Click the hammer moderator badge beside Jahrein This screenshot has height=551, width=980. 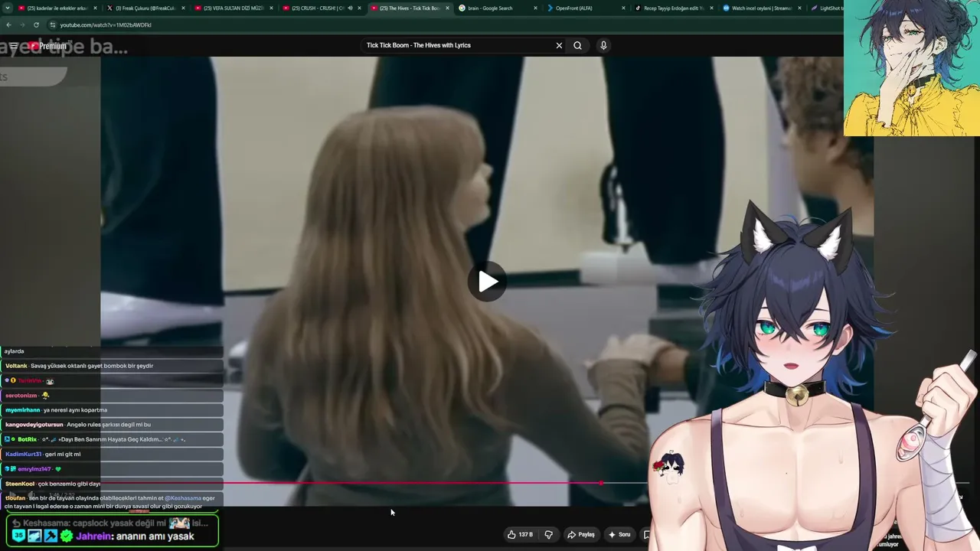[50, 536]
